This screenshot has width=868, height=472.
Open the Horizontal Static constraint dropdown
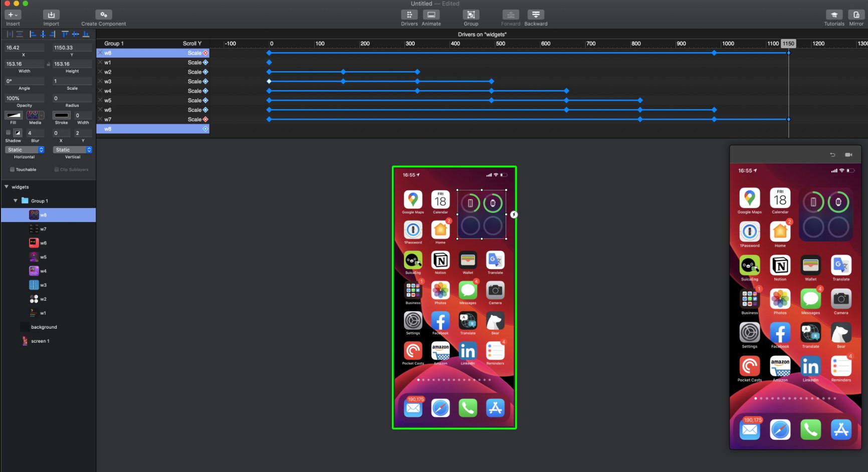pos(25,150)
